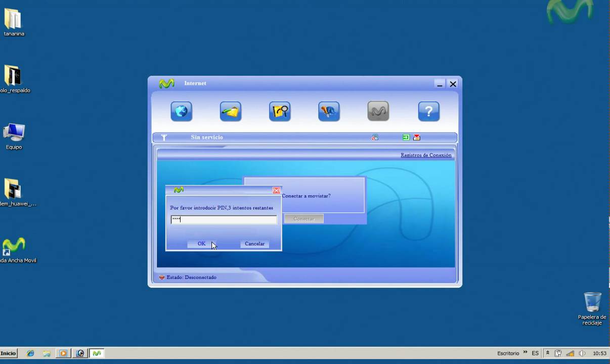Select the olo_respaldo desktop folder
The image size is (610, 364).
pos(13,79)
